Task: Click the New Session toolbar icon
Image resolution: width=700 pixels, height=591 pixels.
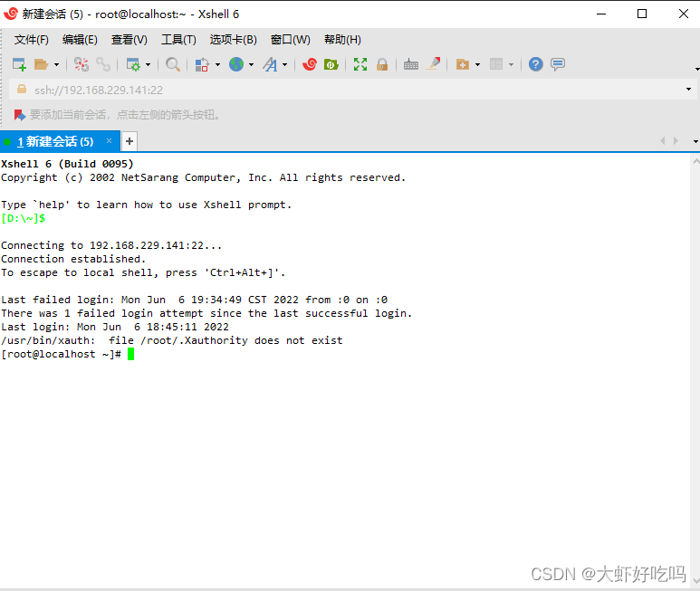Action: [x=19, y=64]
